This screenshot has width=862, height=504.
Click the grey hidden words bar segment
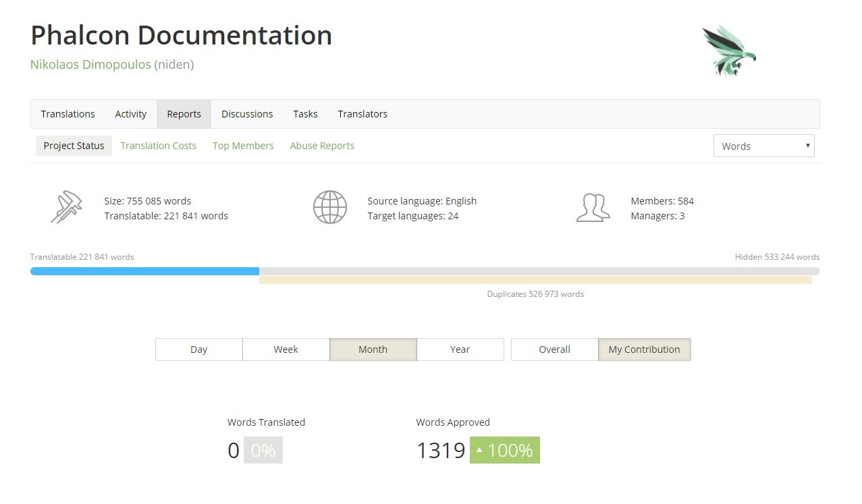[539, 271]
